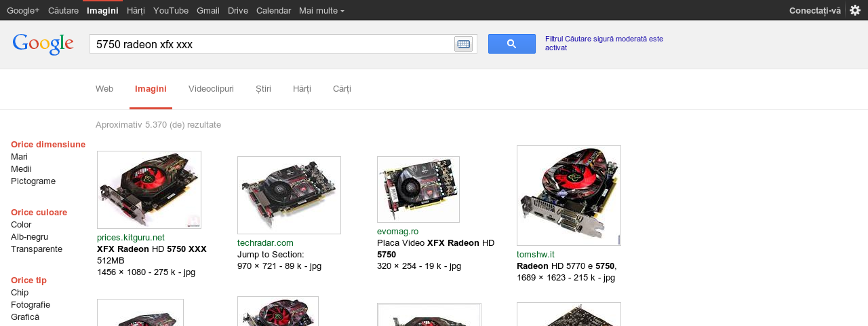Viewport: 868px width, 326px height.
Task: Open Drive from the top bar
Action: (238, 10)
